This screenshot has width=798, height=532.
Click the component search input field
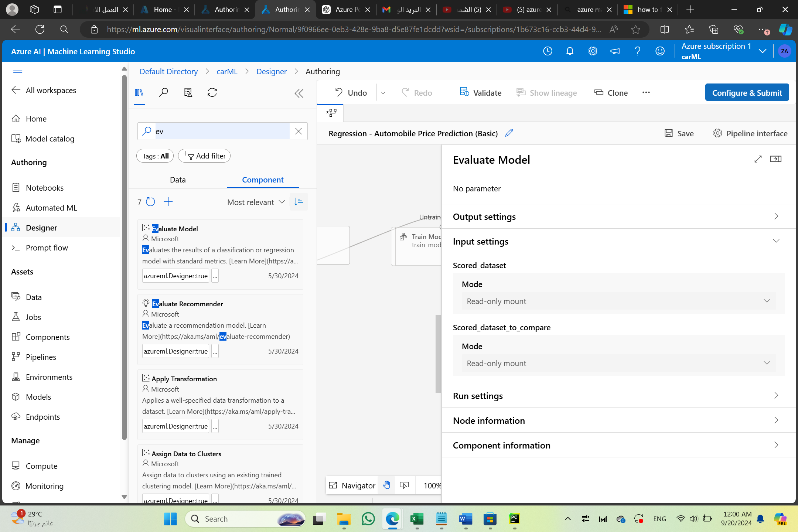point(222,131)
